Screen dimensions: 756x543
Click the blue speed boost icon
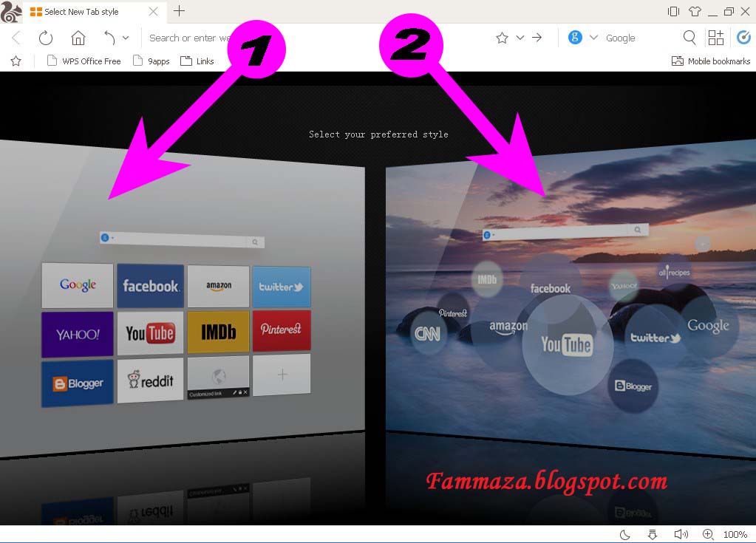[744, 38]
